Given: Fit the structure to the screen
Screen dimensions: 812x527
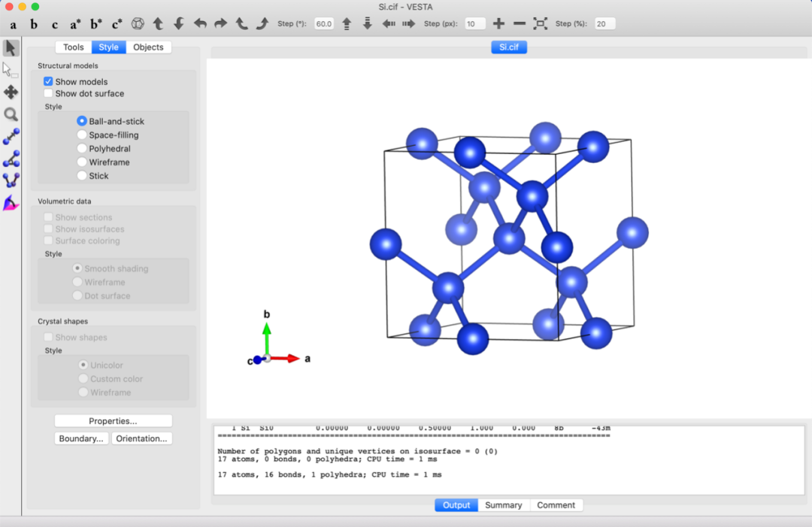Looking at the screenshot, I should [540, 24].
